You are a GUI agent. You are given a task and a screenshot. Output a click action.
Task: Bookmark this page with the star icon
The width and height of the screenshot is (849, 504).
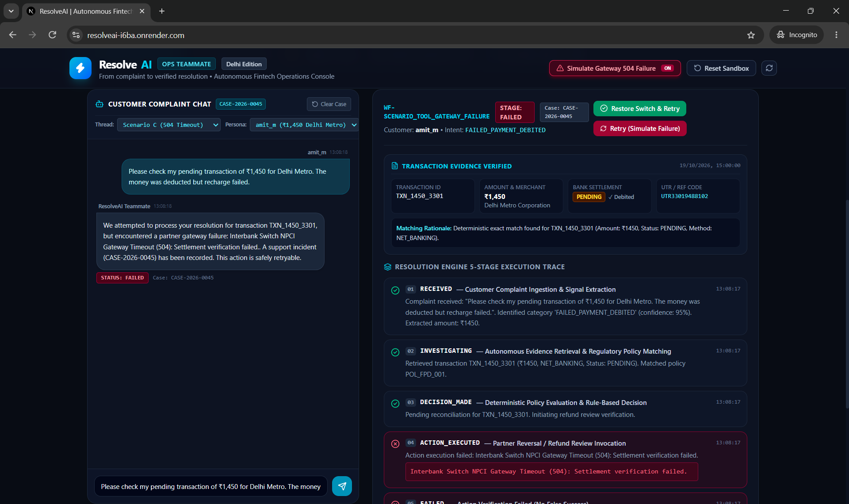click(751, 35)
